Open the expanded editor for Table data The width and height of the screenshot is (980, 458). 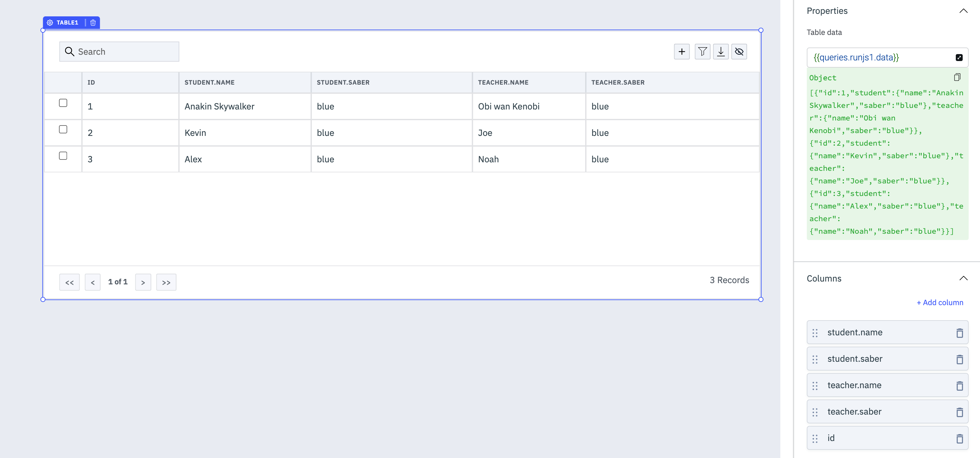coord(959,57)
